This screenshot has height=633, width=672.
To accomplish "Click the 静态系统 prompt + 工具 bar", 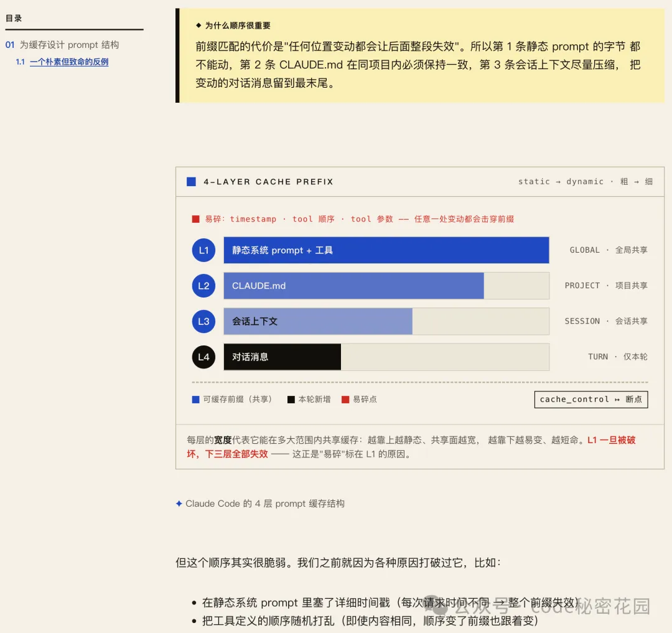I will click(386, 250).
